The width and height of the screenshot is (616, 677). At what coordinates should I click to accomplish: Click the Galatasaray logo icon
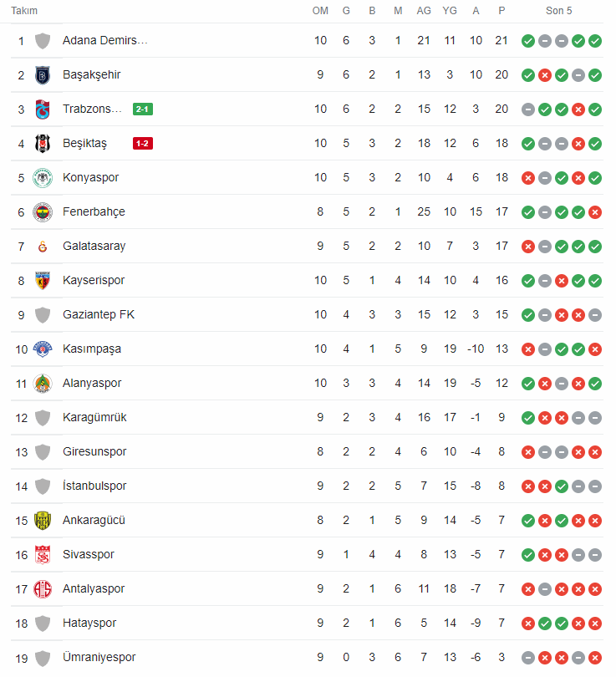click(x=43, y=247)
